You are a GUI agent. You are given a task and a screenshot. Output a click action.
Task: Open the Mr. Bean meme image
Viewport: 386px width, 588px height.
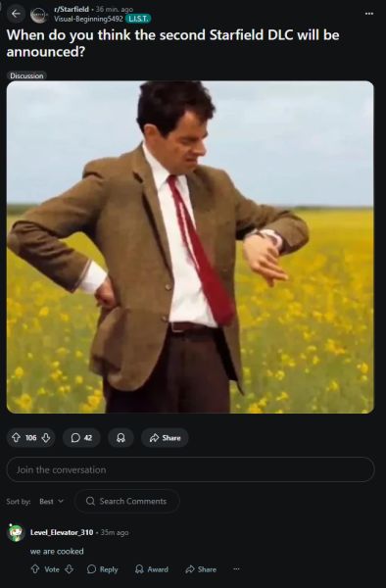pos(190,247)
